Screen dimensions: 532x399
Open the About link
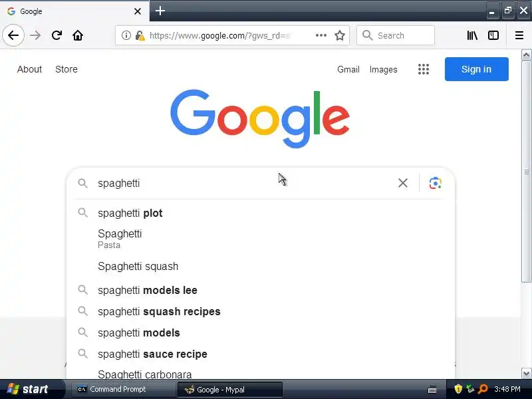tap(29, 69)
